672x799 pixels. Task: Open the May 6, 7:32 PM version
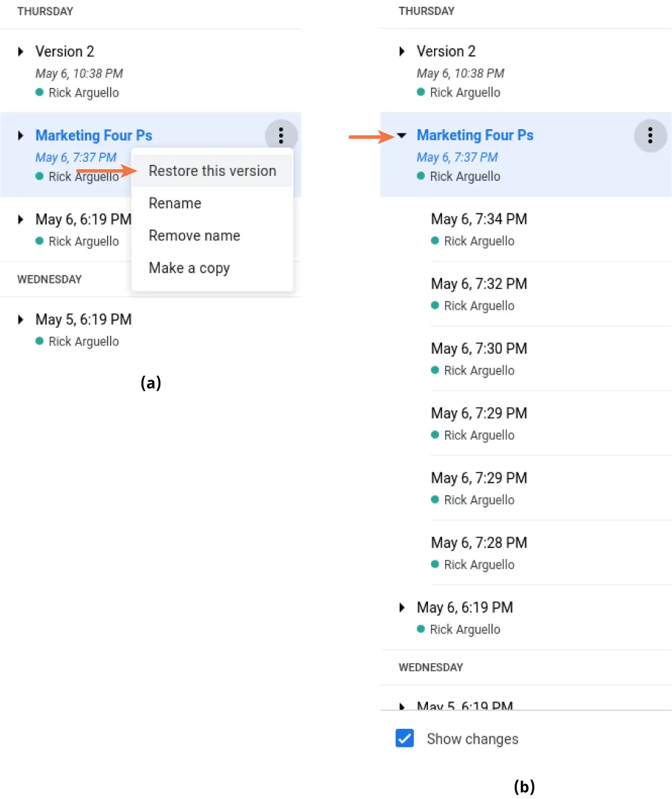click(x=479, y=284)
